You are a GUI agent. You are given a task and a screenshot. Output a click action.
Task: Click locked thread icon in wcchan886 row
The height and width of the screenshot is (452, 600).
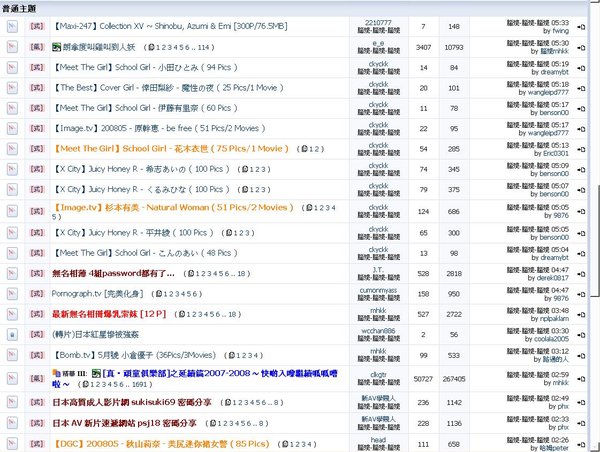12,335
